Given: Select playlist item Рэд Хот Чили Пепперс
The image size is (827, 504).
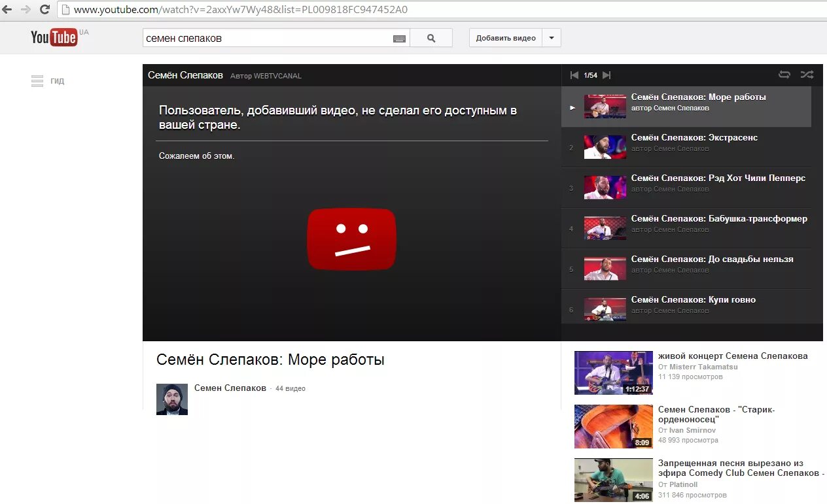Looking at the screenshot, I should tap(686, 188).
